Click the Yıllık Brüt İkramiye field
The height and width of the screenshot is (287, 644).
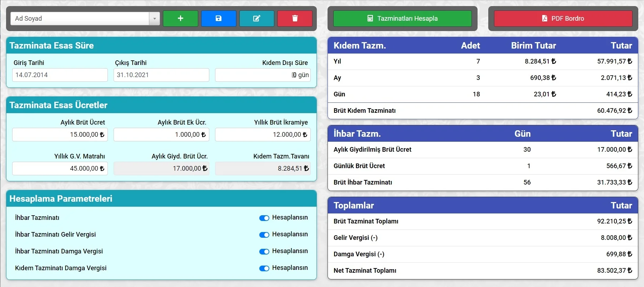(263, 135)
